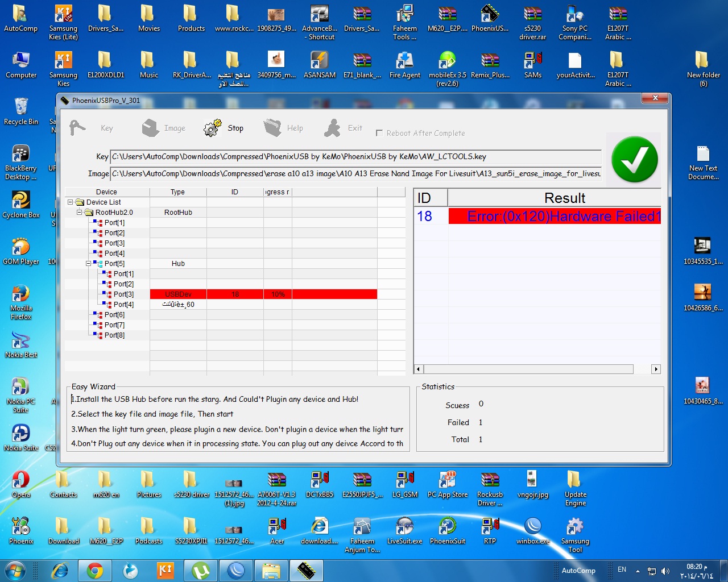Open mobileEx 3.5 desktop icon
Viewport: 728px width, 582px height.
tap(447, 69)
